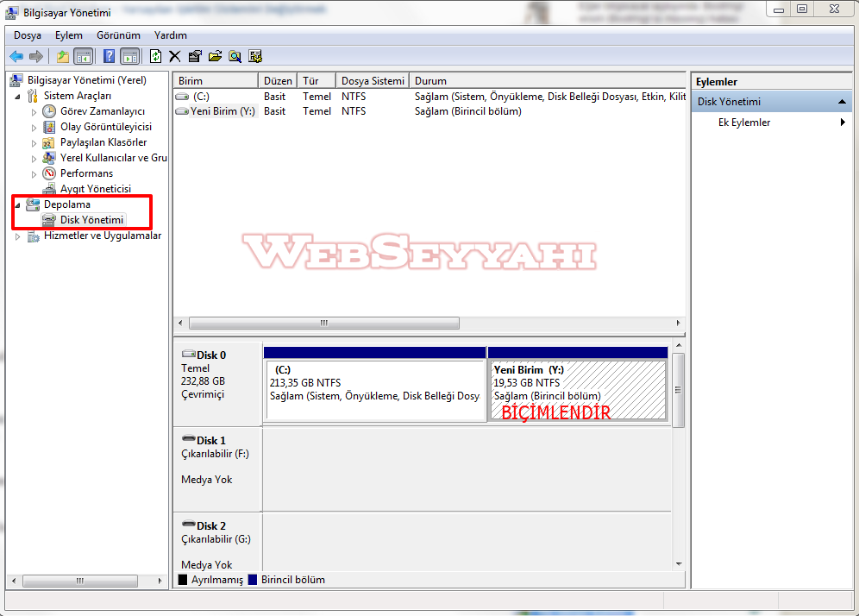Toggle the Show/Hide Console Tree icon

click(x=84, y=56)
